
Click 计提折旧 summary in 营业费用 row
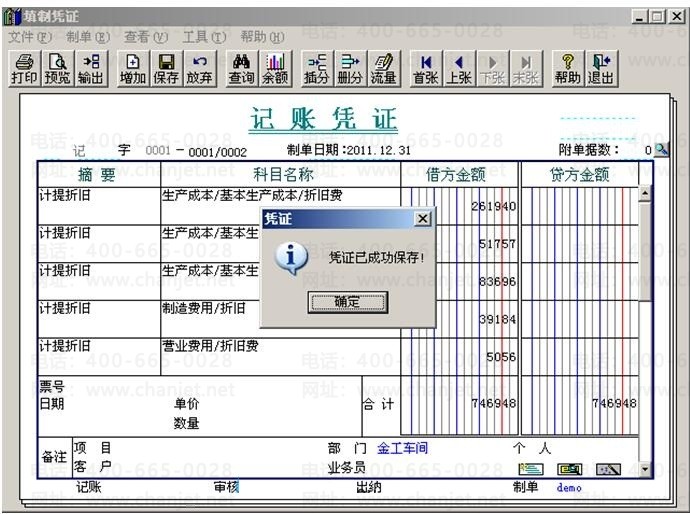click(x=65, y=346)
